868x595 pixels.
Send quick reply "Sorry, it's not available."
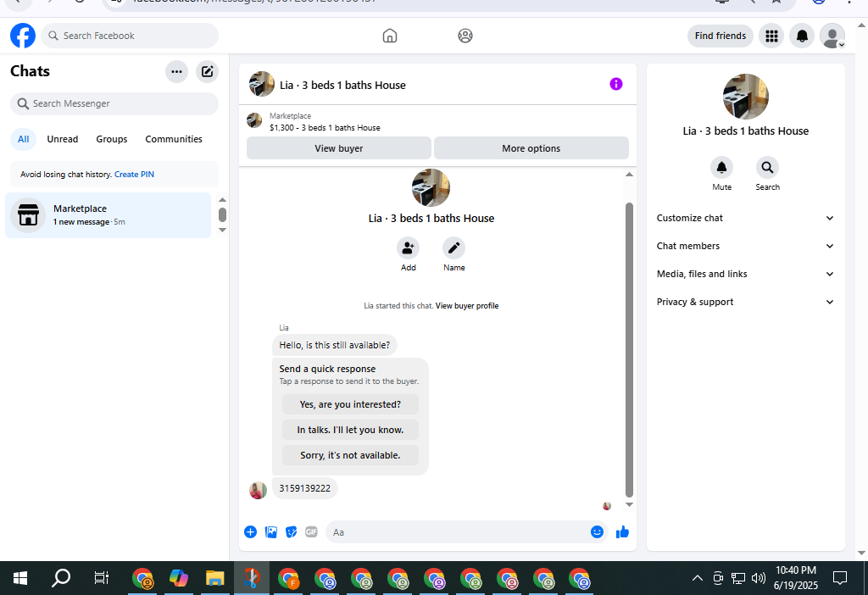[350, 455]
